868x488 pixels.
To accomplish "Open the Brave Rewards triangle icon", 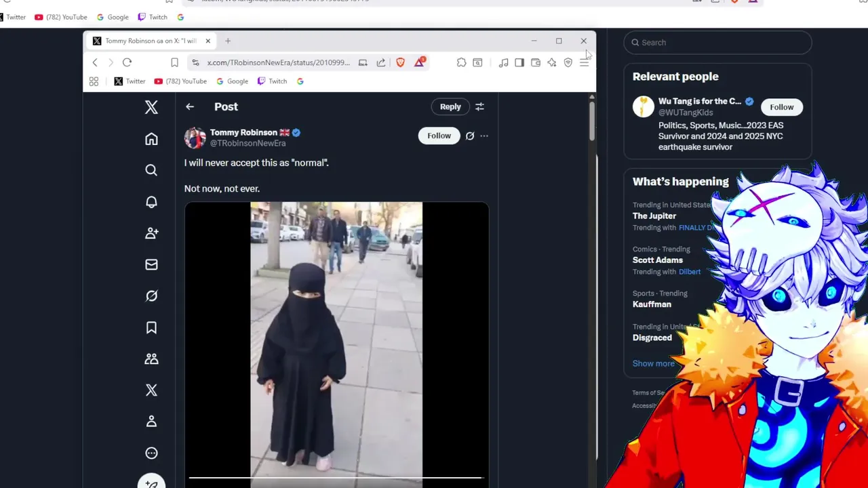I will pyautogui.click(x=420, y=62).
